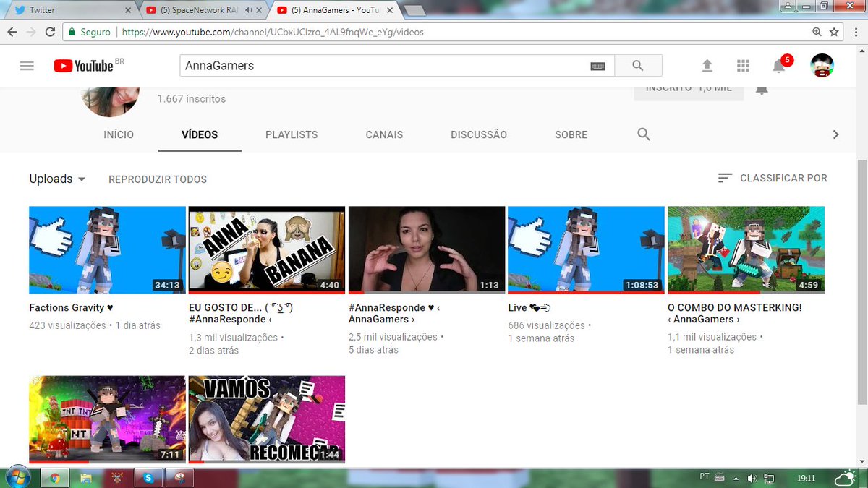Open the PLAYLISTS channel tab
This screenshot has width=868, height=488.
pos(292,134)
